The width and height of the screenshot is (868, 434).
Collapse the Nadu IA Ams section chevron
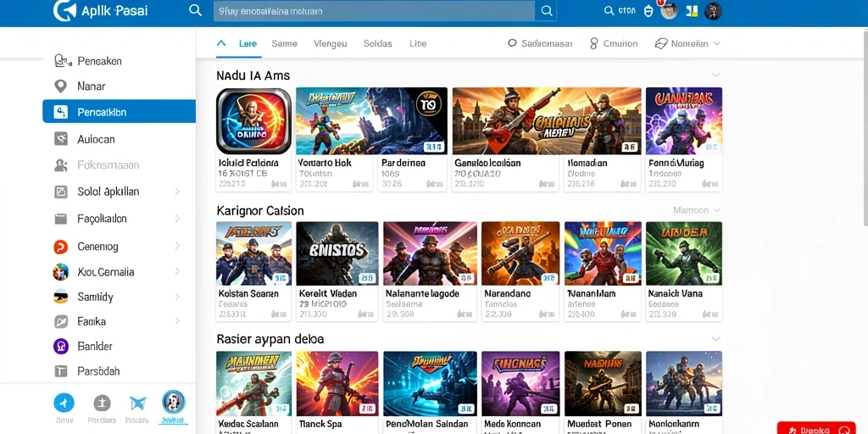(x=715, y=75)
